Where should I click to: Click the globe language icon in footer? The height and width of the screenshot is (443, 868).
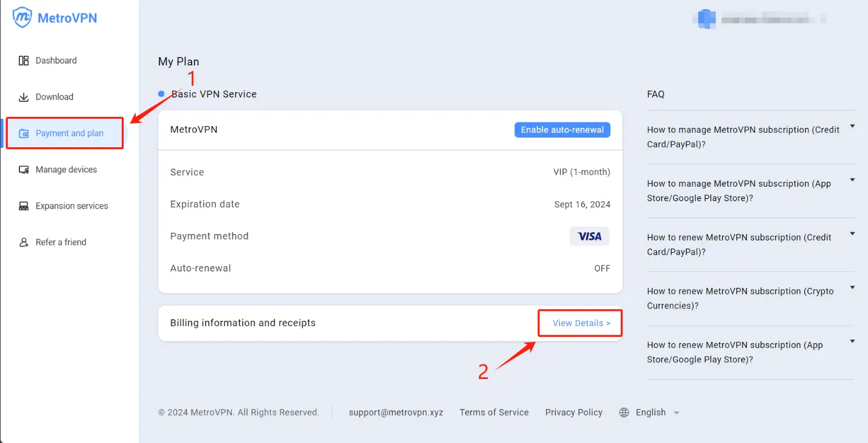coord(624,413)
